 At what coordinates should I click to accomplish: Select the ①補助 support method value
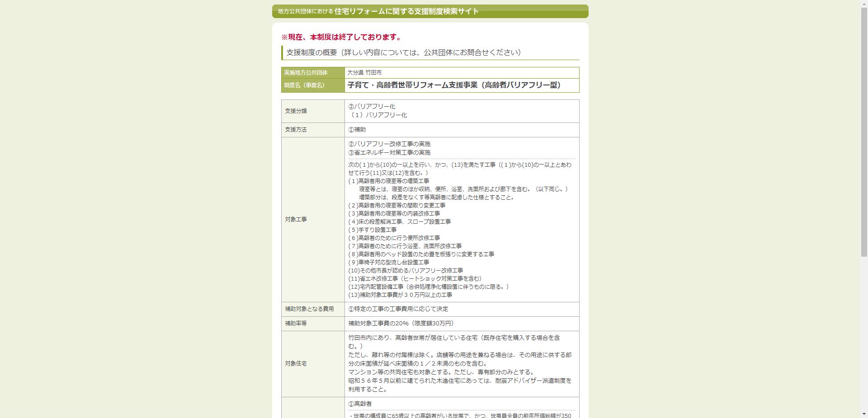click(356, 130)
